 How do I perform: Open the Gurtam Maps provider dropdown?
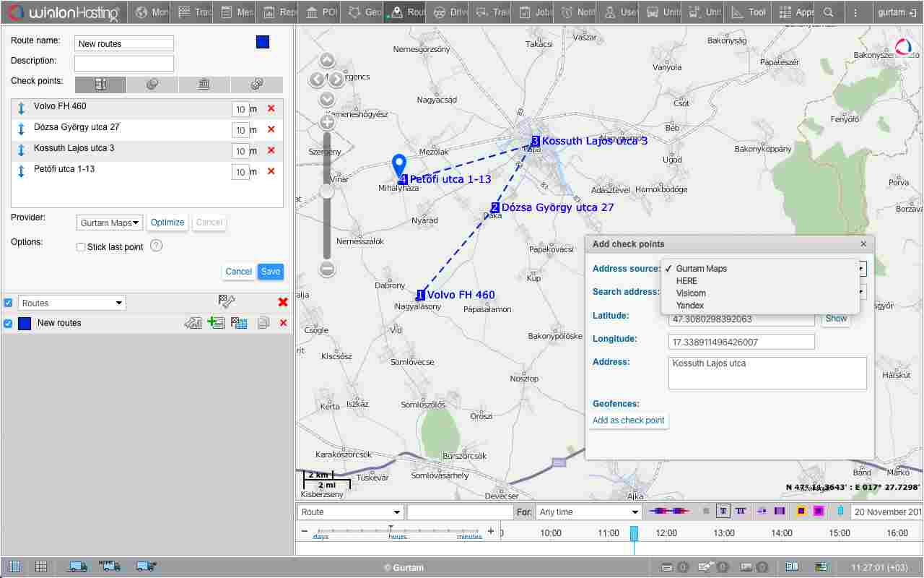click(x=110, y=223)
